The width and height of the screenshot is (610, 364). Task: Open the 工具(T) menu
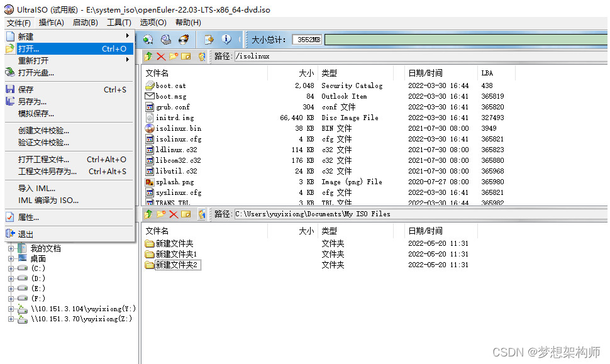coord(119,23)
